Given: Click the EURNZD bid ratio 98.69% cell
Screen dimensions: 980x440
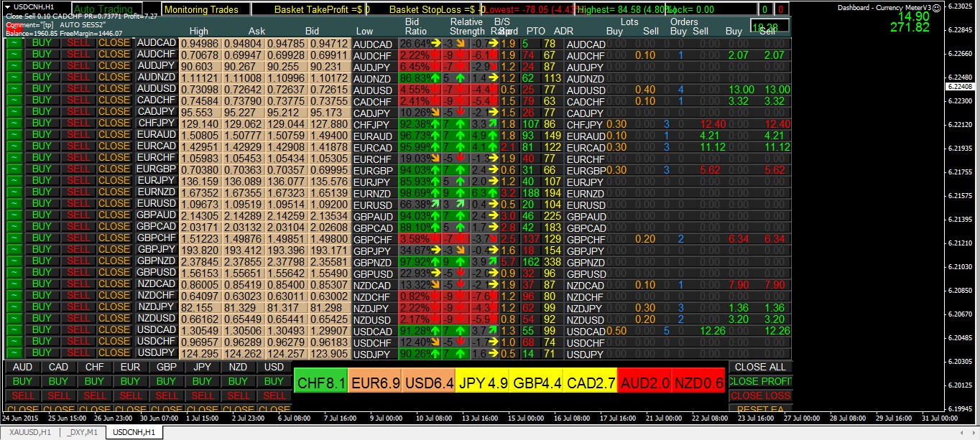Looking at the screenshot, I should point(420,194).
